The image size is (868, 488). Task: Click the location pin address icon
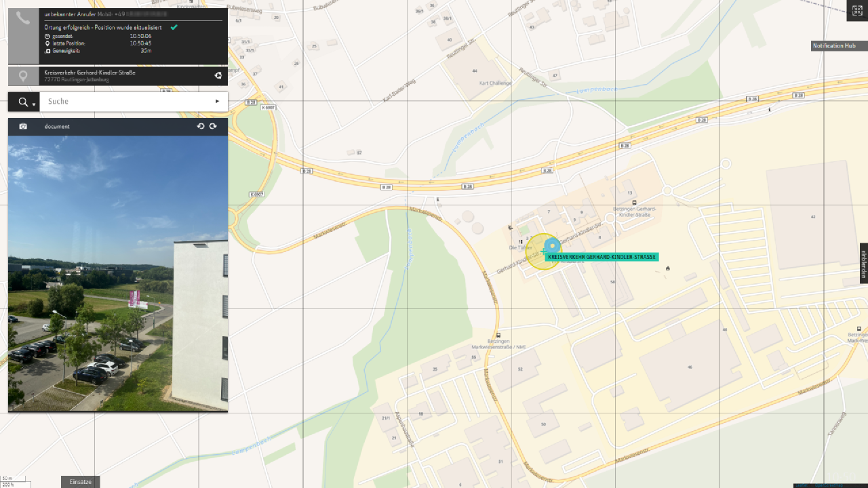pyautogui.click(x=24, y=76)
